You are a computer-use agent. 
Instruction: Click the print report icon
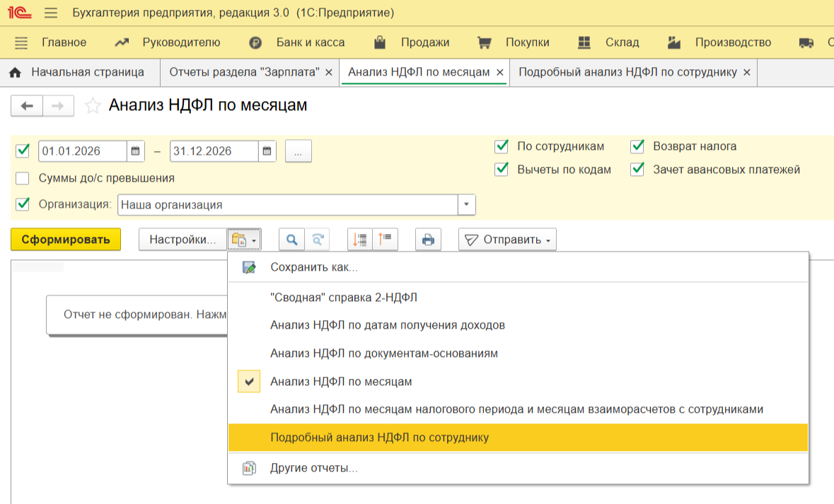(x=428, y=240)
